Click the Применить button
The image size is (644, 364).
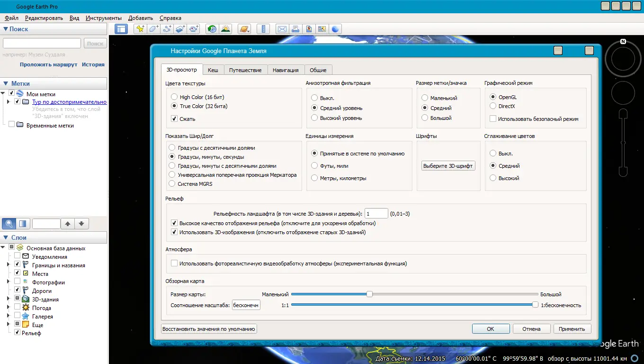coord(572,329)
